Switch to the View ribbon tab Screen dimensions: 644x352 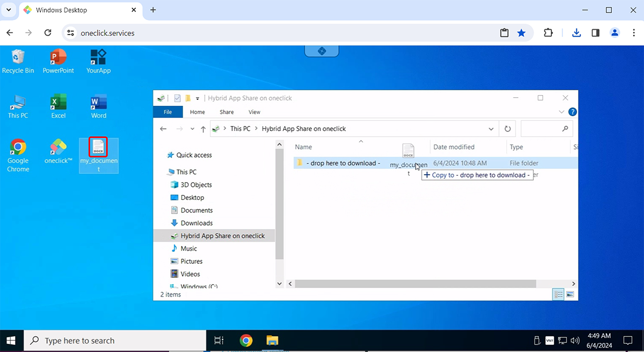point(255,112)
